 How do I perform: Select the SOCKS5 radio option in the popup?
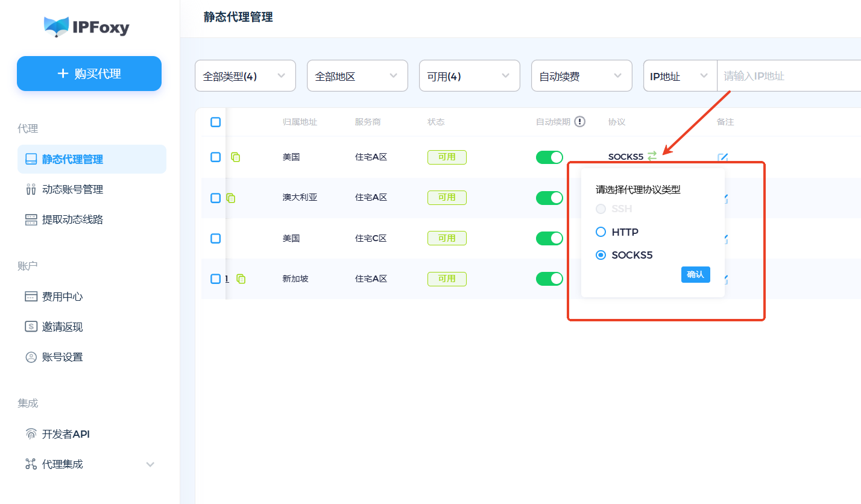601,255
